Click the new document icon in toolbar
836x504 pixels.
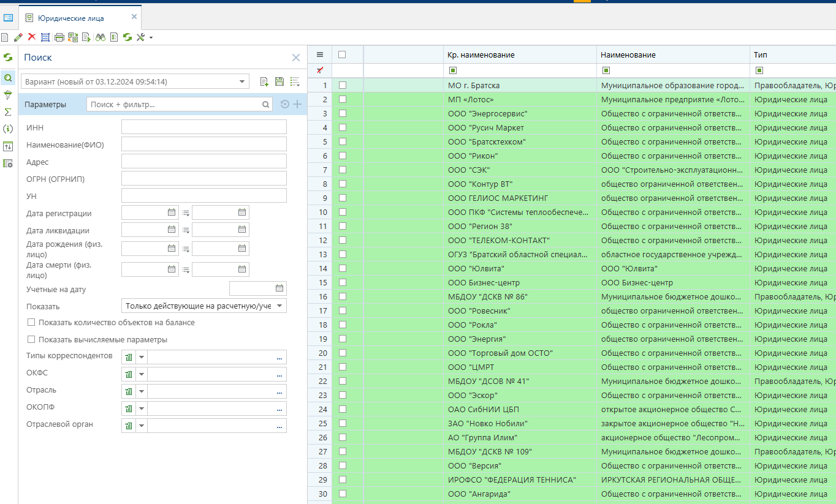pos(5,37)
